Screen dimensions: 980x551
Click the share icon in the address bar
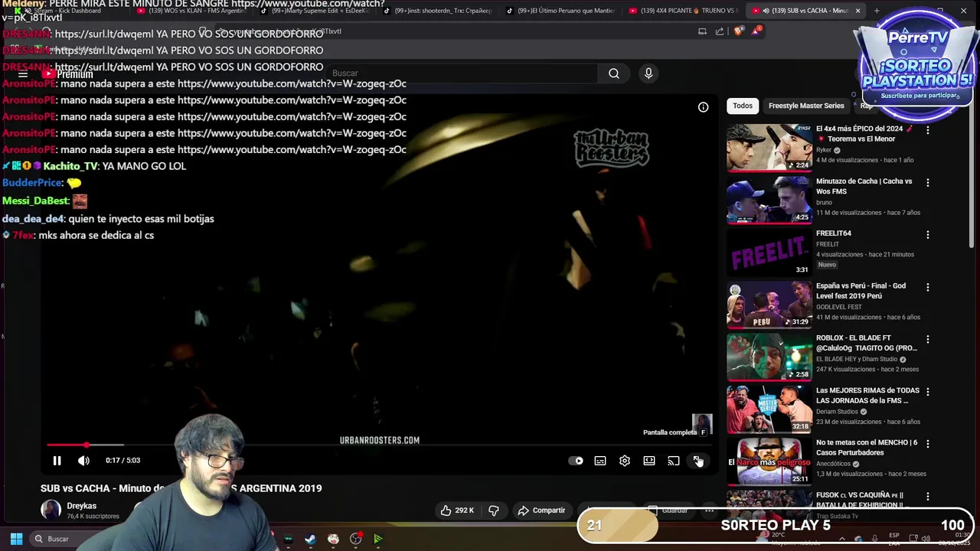(720, 31)
